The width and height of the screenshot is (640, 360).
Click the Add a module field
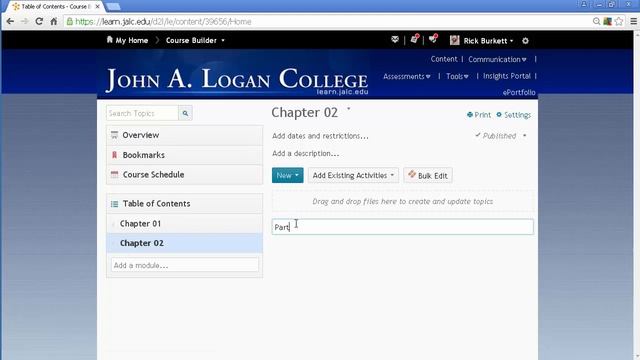click(x=184, y=265)
